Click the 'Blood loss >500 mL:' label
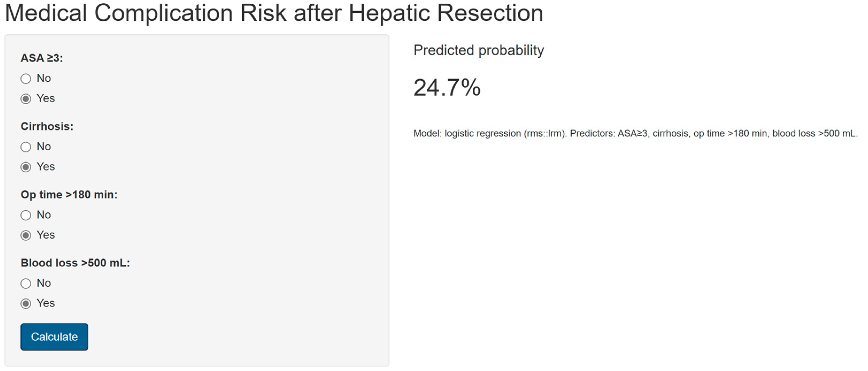The image size is (868, 371). click(75, 263)
